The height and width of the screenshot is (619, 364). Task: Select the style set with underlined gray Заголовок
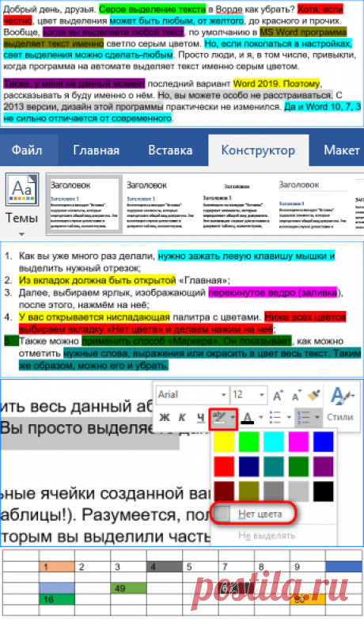coord(313,204)
